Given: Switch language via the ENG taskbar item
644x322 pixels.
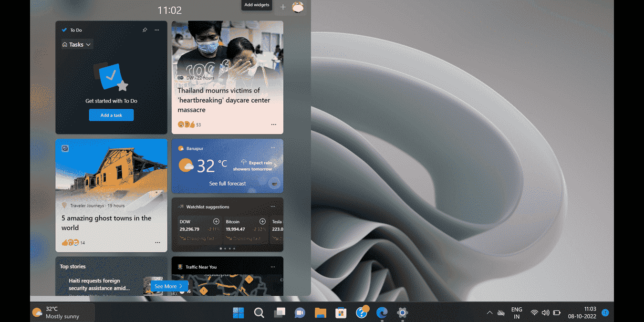Looking at the screenshot, I should click(x=516, y=312).
